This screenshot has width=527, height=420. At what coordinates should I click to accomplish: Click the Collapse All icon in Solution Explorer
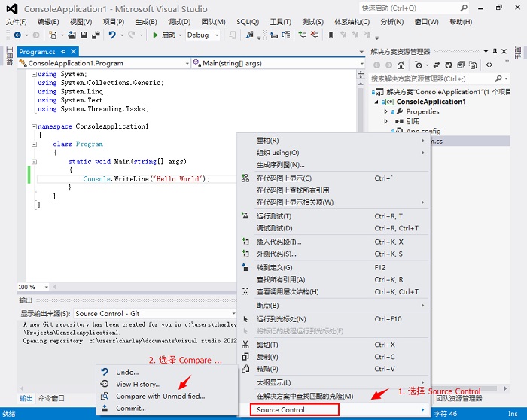(x=461, y=65)
